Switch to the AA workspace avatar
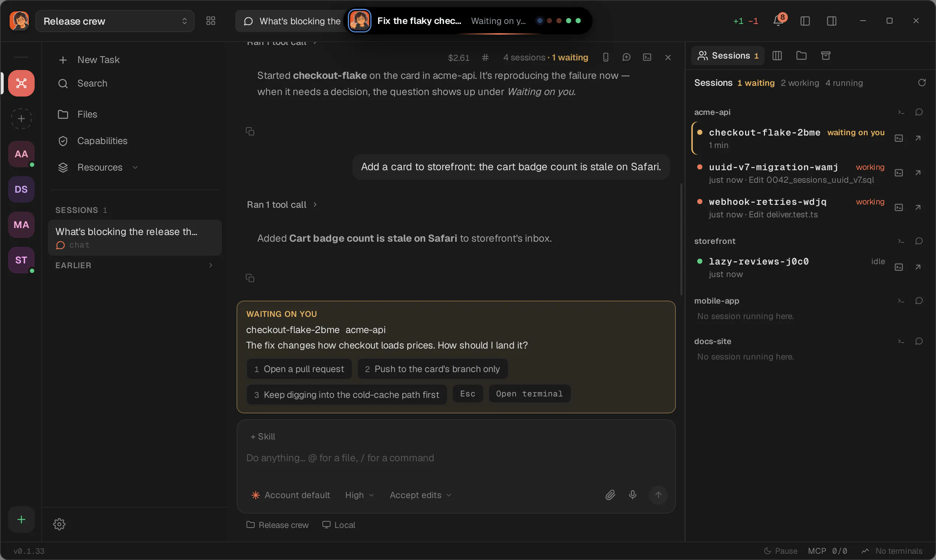The width and height of the screenshot is (936, 560). [x=21, y=154]
